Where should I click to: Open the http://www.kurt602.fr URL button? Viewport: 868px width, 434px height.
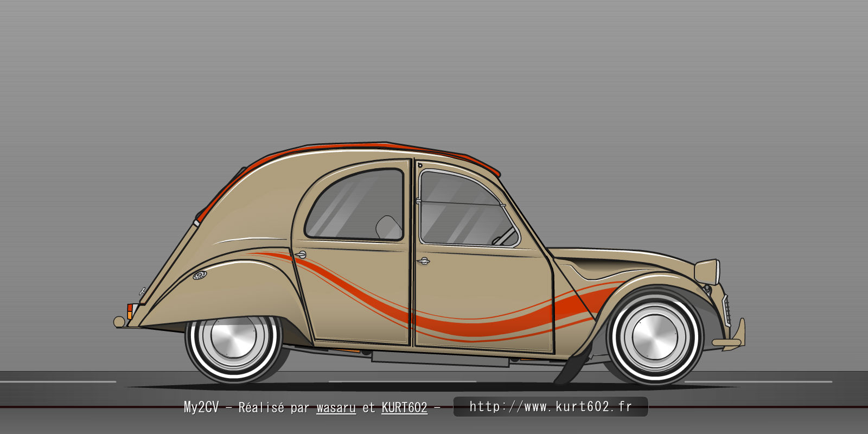(550, 407)
